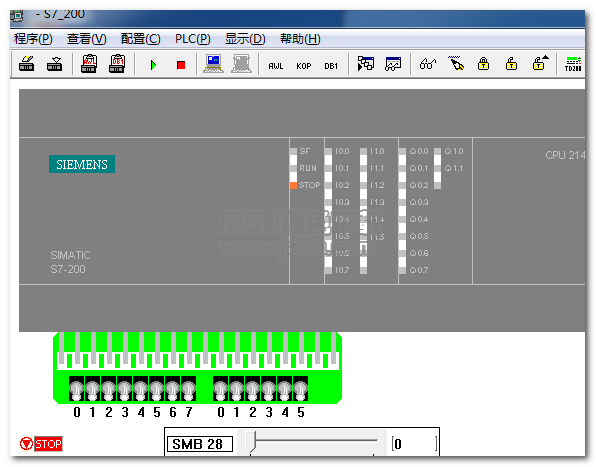Toggle second-group input switch 1
Image resolution: width=596 pixels, height=467 pixels.
236,389
